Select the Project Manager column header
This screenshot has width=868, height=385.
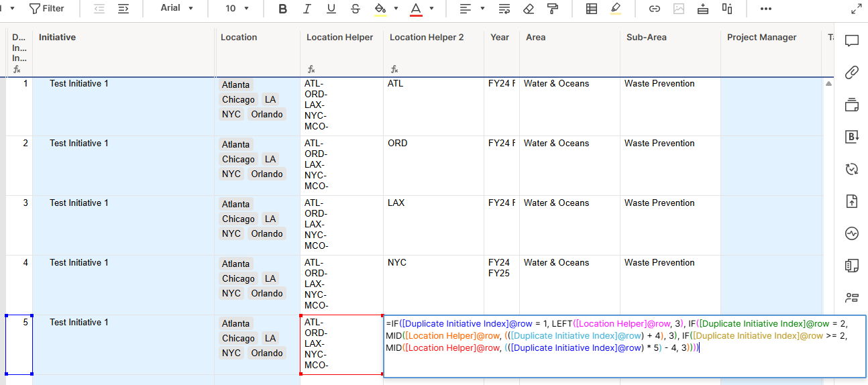771,52
